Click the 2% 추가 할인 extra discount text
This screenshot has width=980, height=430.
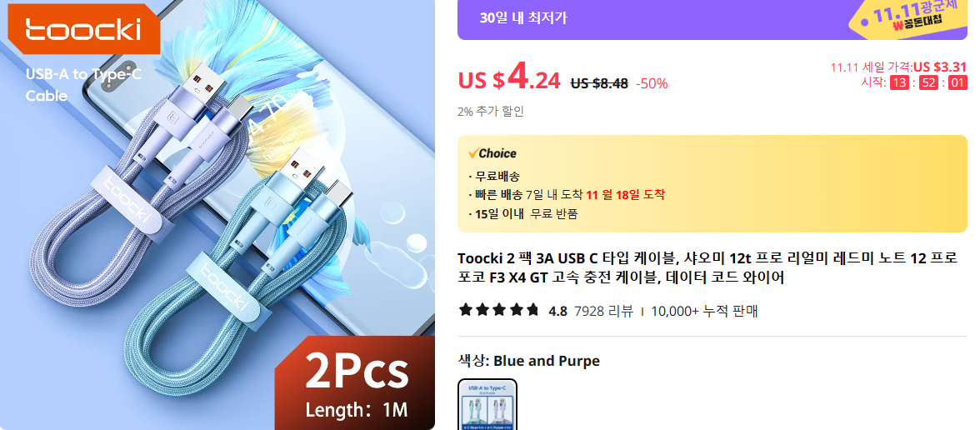[491, 112]
